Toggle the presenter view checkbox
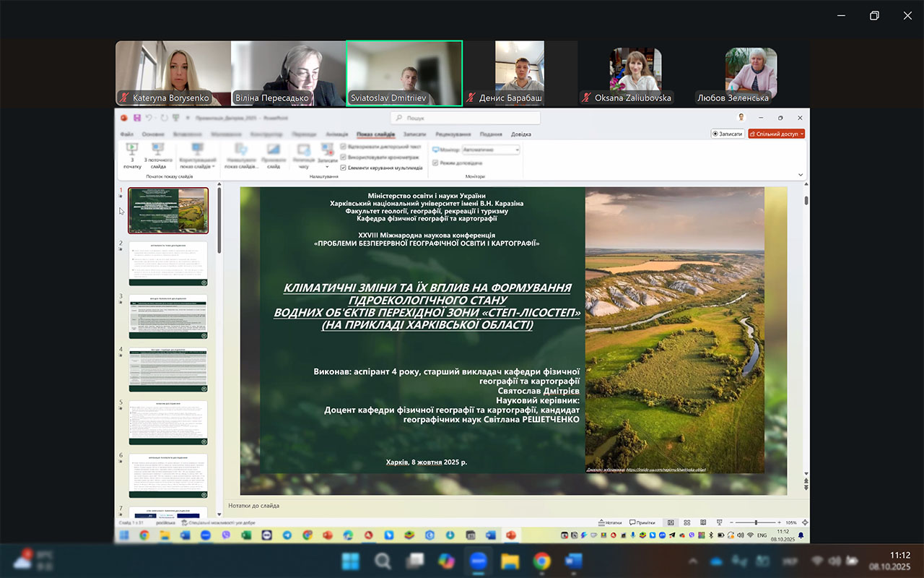 tap(435, 163)
